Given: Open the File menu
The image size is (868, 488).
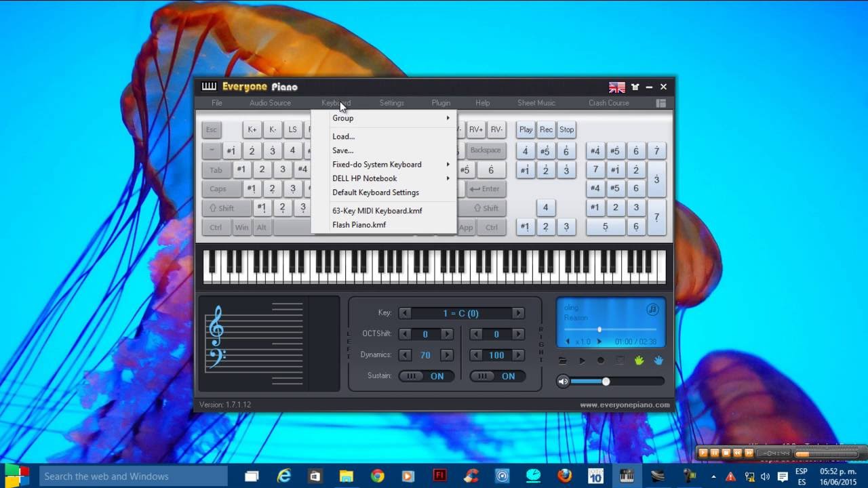Looking at the screenshot, I should click(217, 103).
